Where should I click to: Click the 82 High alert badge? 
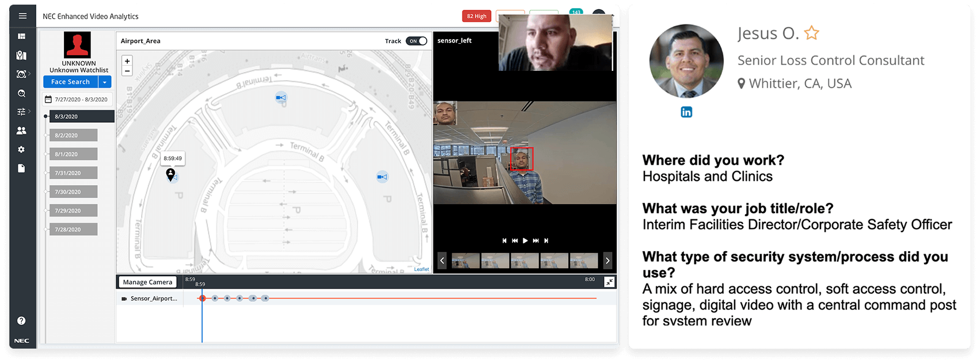(477, 16)
